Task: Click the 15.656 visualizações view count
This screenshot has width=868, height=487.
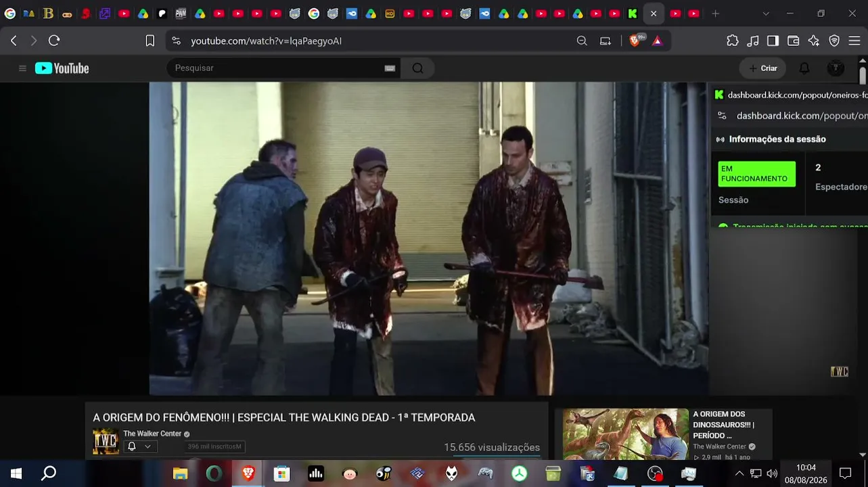Action: tap(492, 447)
